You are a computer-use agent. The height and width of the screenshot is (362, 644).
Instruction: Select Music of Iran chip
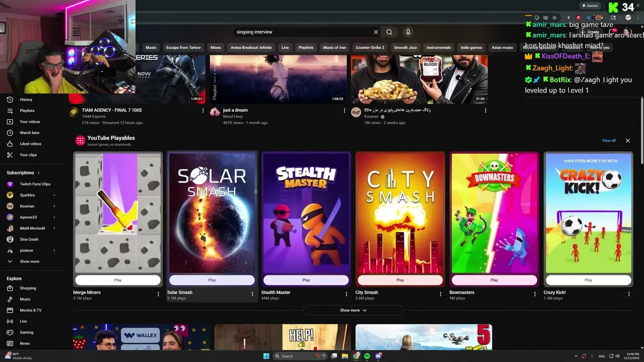click(x=335, y=48)
